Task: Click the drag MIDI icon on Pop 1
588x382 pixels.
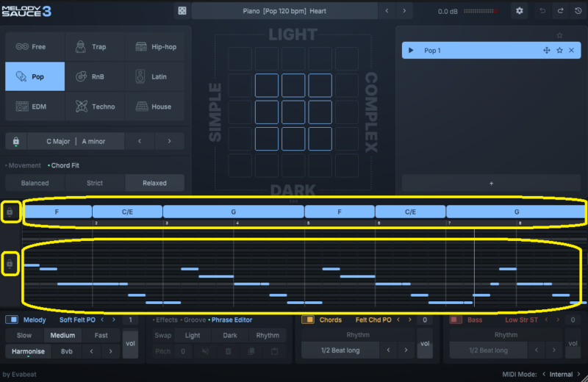Action: [546, 50]
